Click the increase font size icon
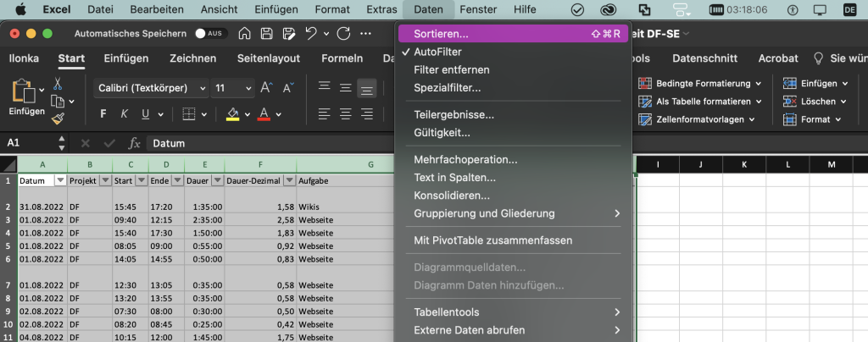 coord(266,88)
